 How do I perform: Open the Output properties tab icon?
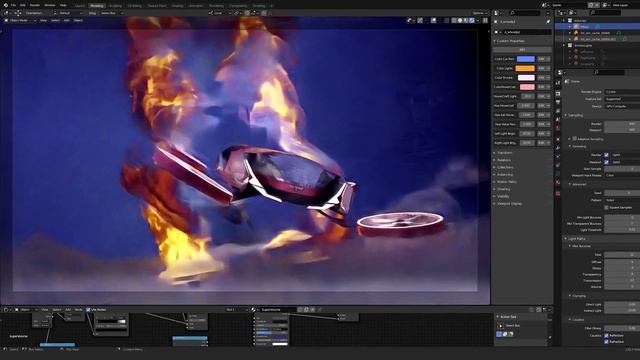point(558,102)
